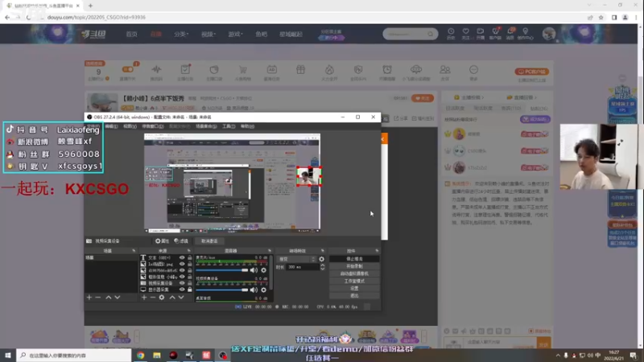Open the 工具 menu in OBS

pos(229,126)
